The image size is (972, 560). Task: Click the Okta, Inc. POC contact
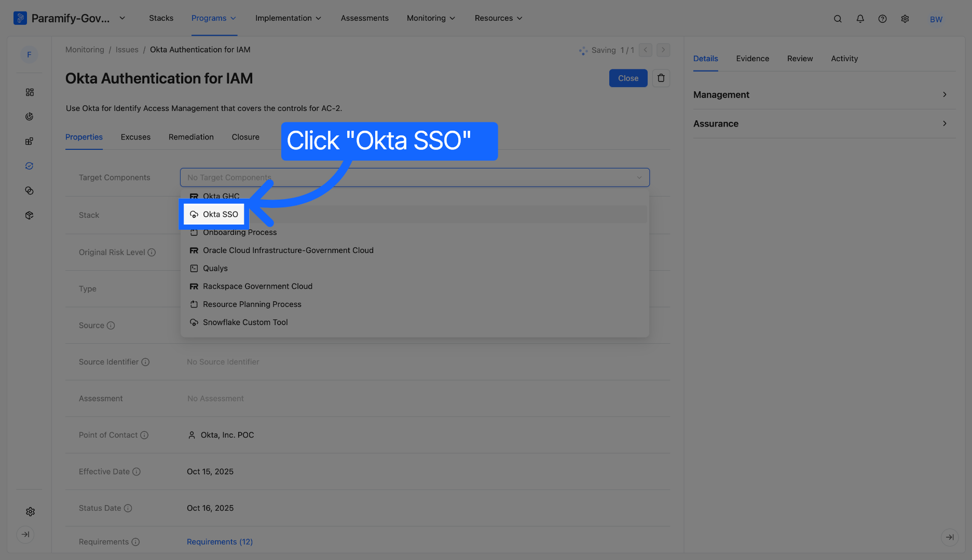(x=221, y=435)
